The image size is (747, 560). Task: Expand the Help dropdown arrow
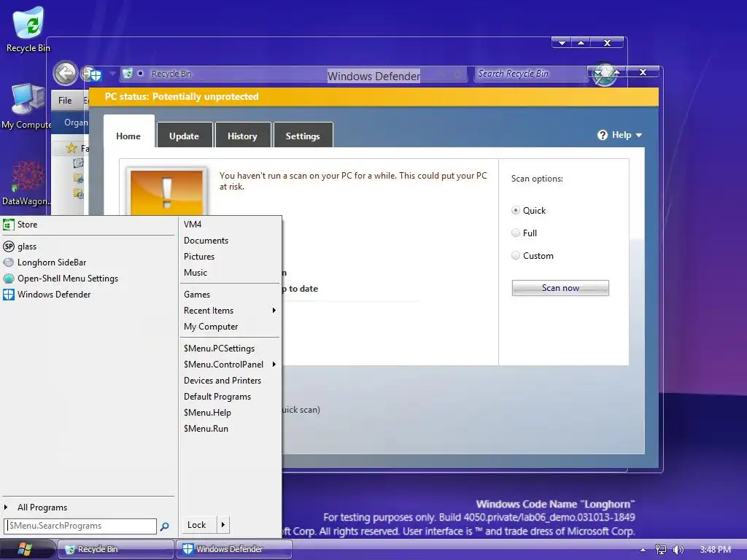click(639, 135)
